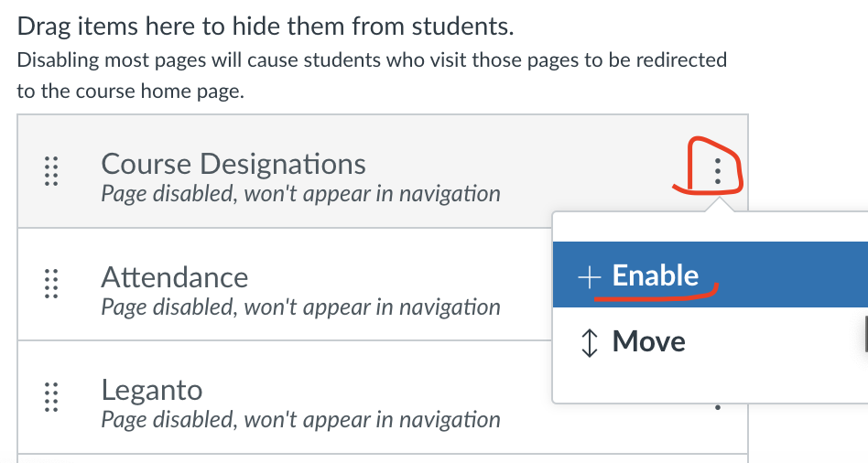
Task: Select the Leganto item title
Action: [x=152, y=390]
